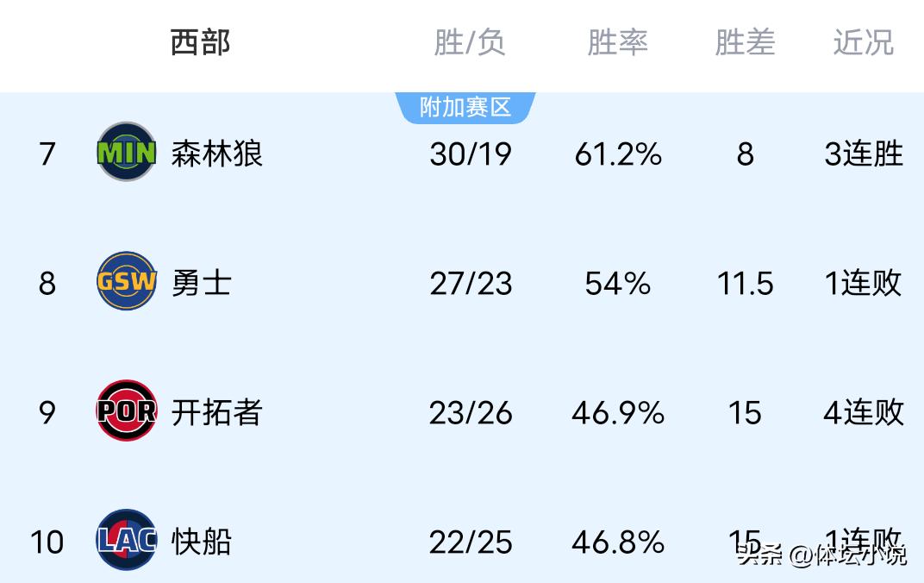Image resolution: width=924 pixels, height=583 pixels.
Task: Switch to the 西部 conference tab
Action: pos(200,42)
